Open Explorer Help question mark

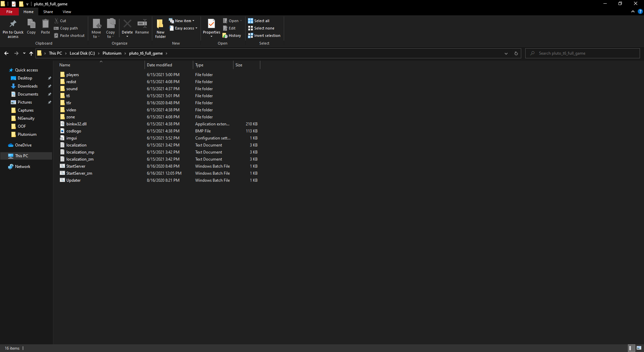tap(640, 11)
